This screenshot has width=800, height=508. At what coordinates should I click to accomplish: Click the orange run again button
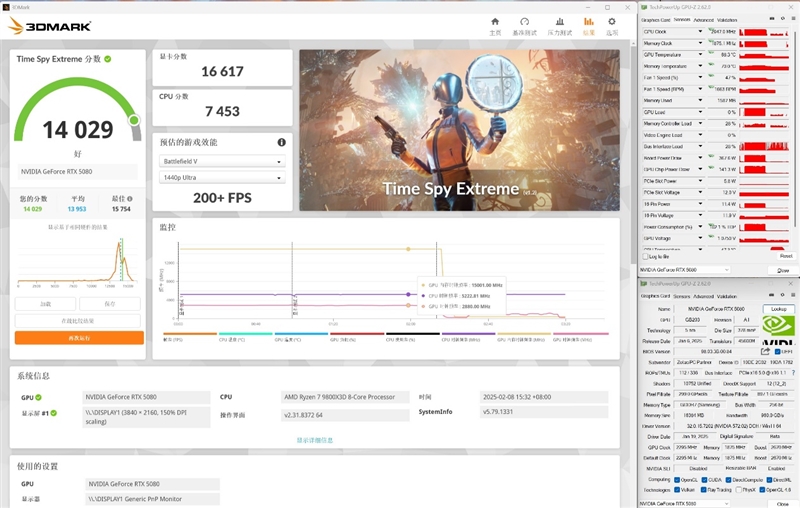point(79,338)
